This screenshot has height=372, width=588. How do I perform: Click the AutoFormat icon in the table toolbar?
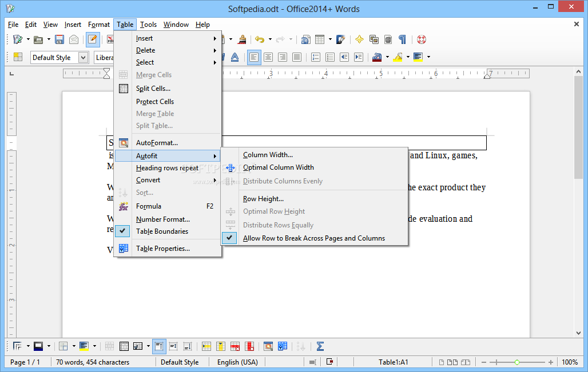point(268,346)
